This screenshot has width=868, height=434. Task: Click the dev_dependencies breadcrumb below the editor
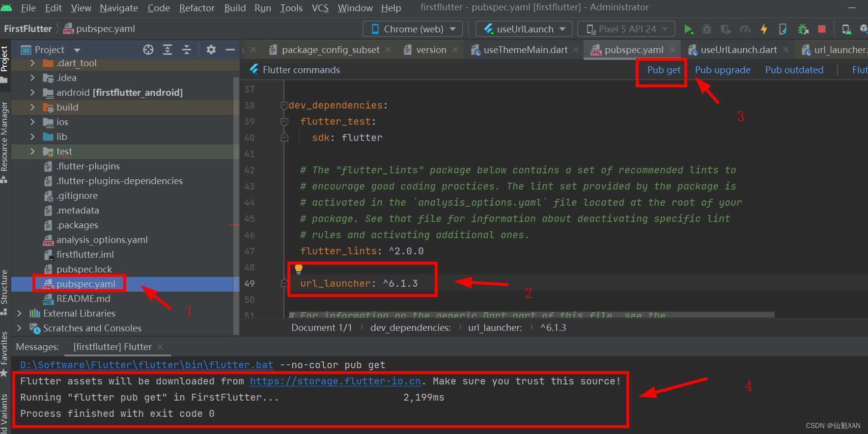click(x=410, y=327)
